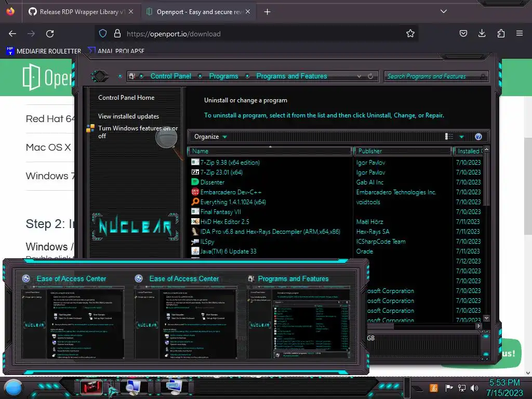Open the Firefox downloads arrow icon
The image size is (532, 399).
coord(482,33)
